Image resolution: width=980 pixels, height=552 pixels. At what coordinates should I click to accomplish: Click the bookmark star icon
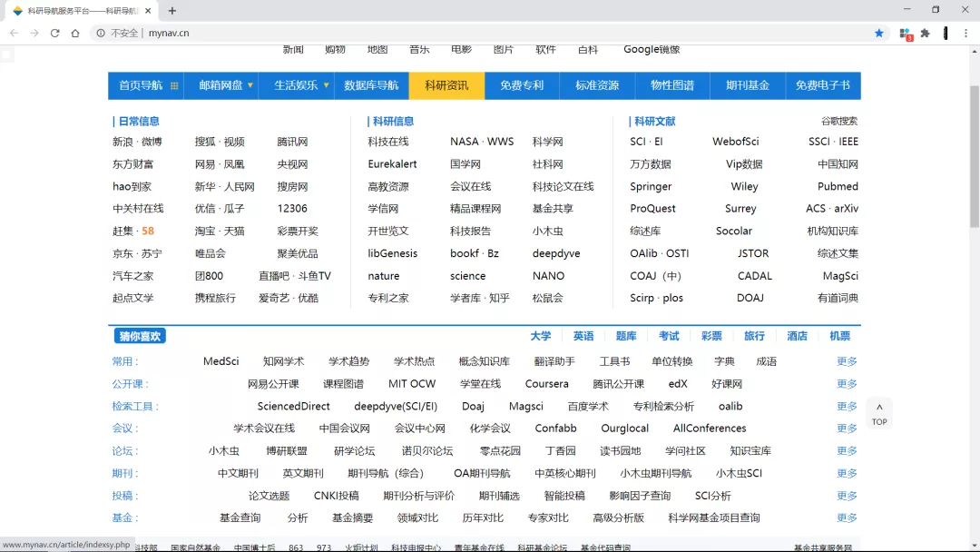click(878, 33)
